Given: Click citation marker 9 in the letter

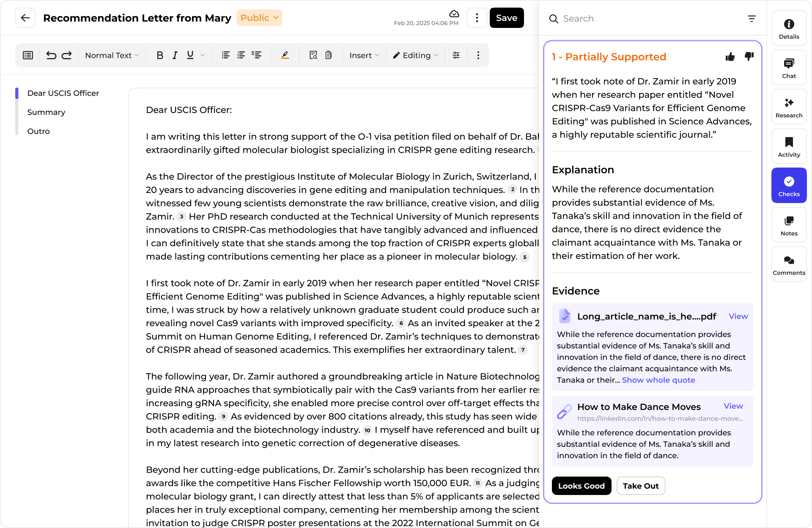Looking at the screenshot, I should click(224, 416).
